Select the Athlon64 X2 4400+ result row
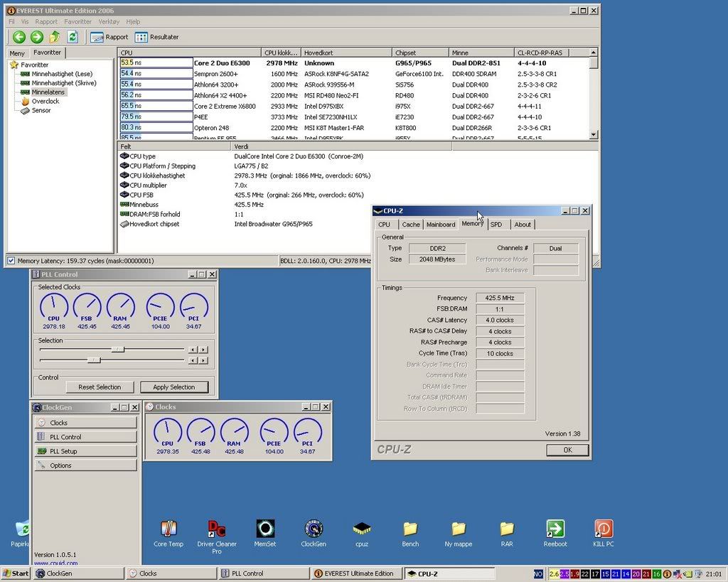The image size is (728, 582). click(x=354, y=95)
